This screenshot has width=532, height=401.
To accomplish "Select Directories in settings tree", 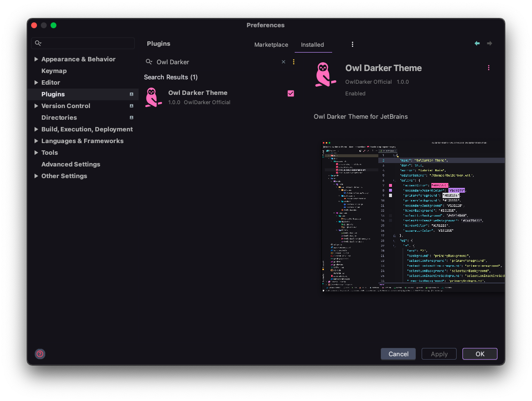I will [59, 117].
